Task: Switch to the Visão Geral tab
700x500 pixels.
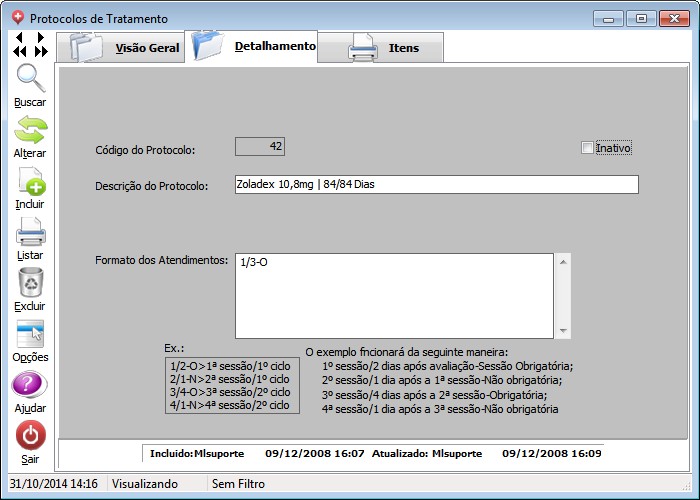Action: (120, 48)
